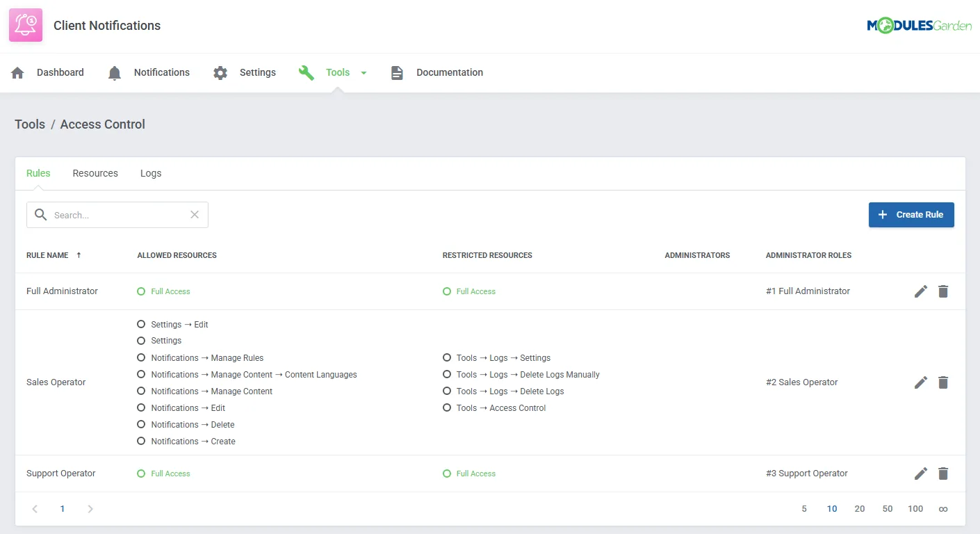Click the Sales Operator rule name

[56, 382]
